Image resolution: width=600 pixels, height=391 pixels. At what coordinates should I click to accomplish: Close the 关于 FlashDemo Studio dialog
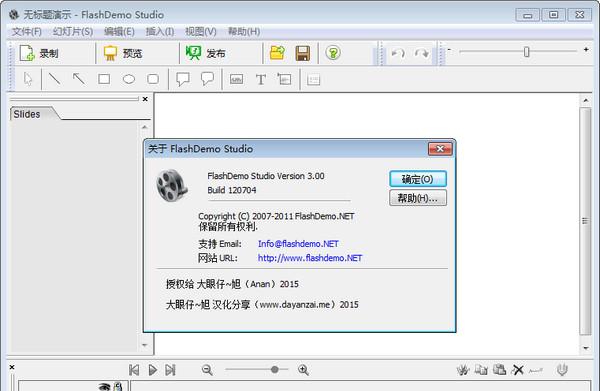440,149
